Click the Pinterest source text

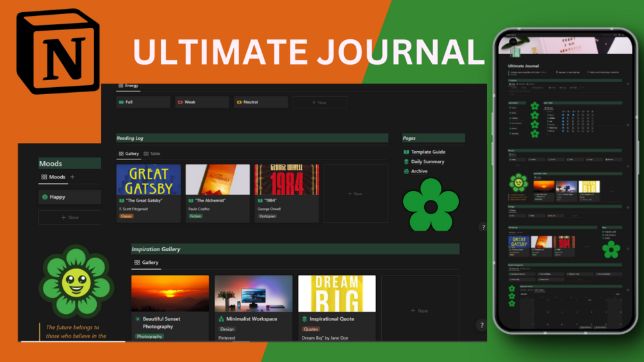[227, 338]
